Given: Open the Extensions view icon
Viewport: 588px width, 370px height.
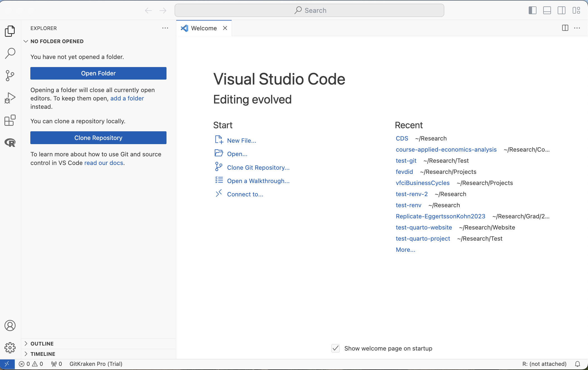Looking at the screenshot, I should click(10, 120).
